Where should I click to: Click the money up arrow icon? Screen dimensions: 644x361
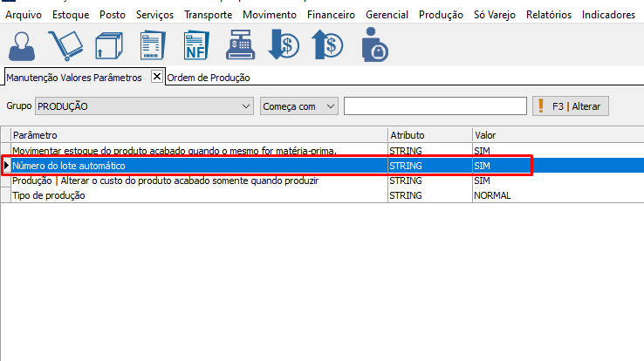point(327,45)
